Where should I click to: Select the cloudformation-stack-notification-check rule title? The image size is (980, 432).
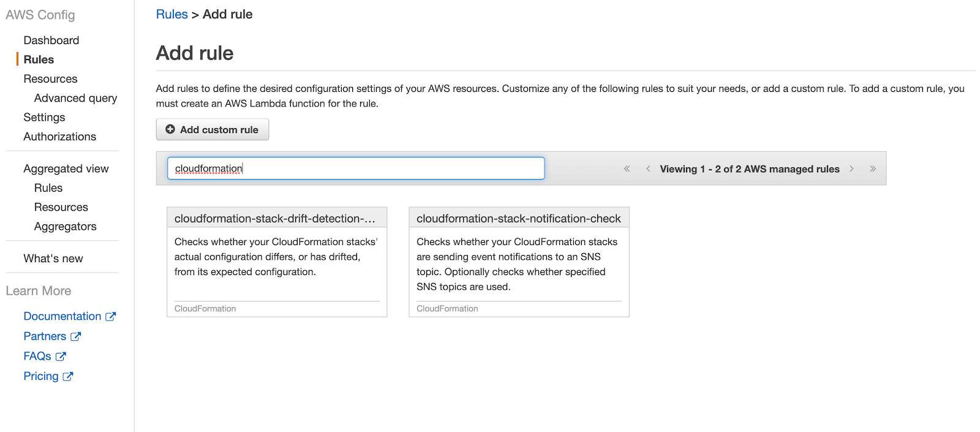click(x=519, y=219)
